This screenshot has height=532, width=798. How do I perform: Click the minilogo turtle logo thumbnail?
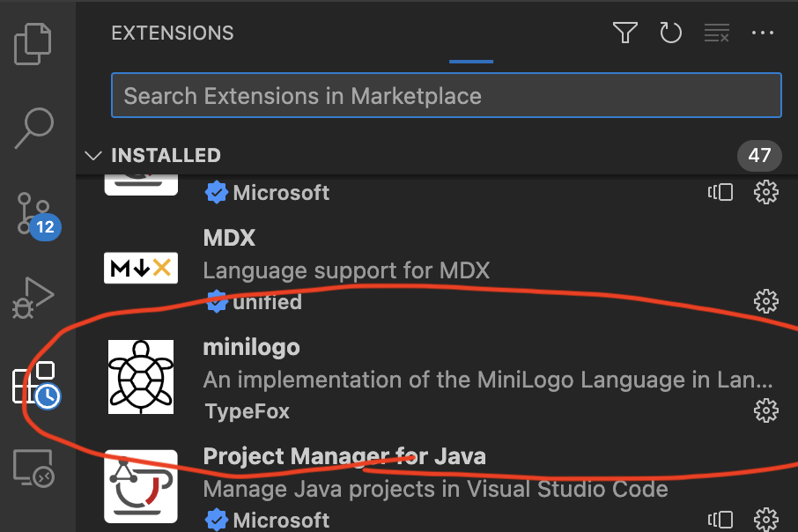coord(141,377)
